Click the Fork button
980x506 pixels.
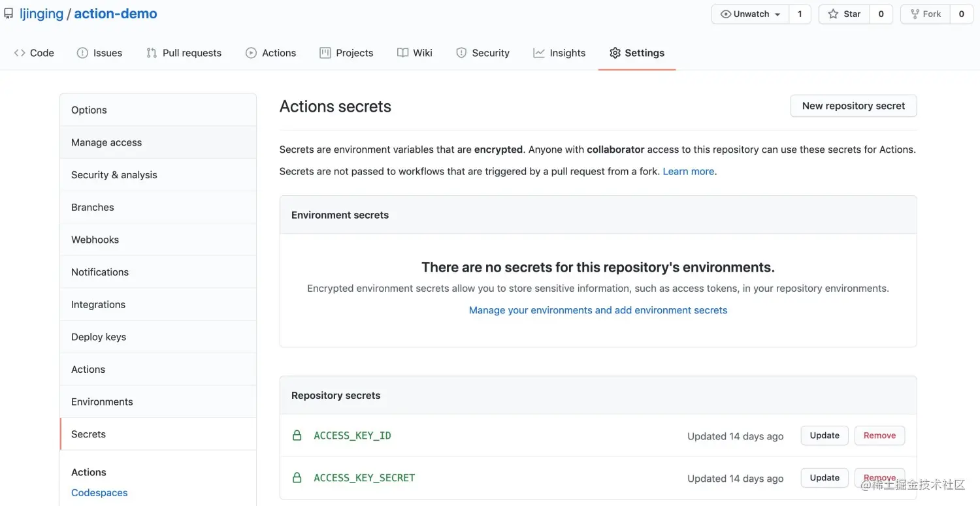pos(926,14)
